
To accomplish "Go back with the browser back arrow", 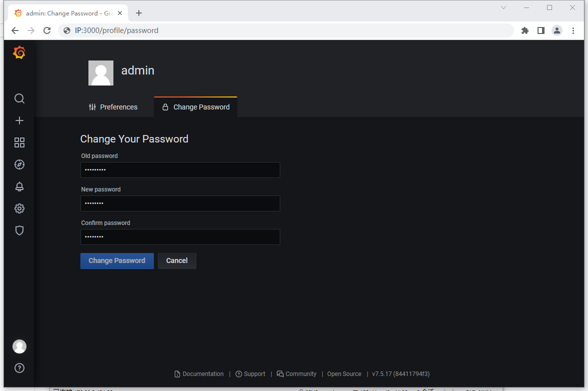I will point(15,30).
